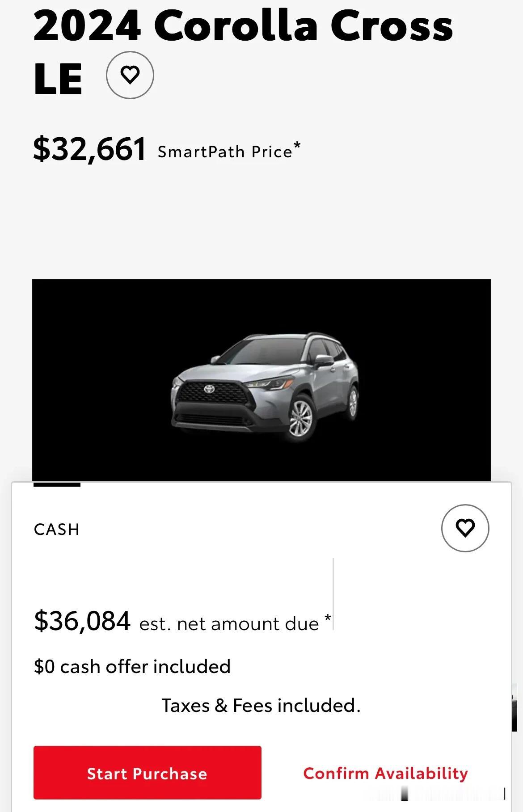523x812 pixels.
Task: Click the black carousel indicator below the photo
Action: pos(57,484)
